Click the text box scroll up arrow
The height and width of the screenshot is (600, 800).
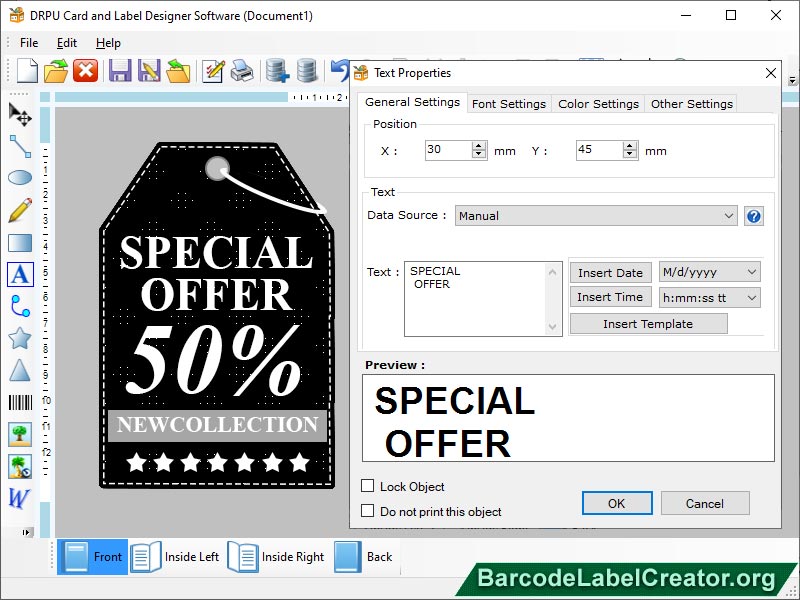click(x=553, y=272)
